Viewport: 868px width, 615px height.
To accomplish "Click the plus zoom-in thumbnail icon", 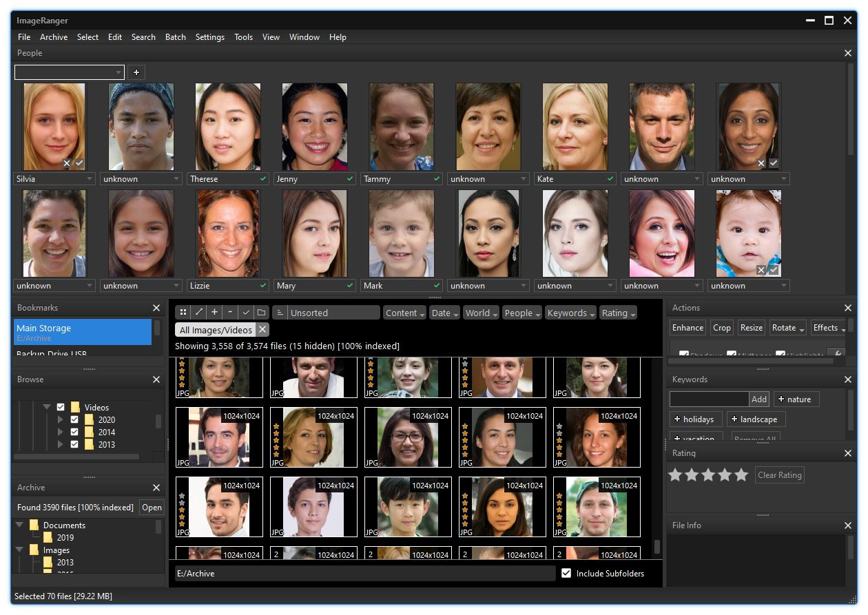I will tap(214, 313).
